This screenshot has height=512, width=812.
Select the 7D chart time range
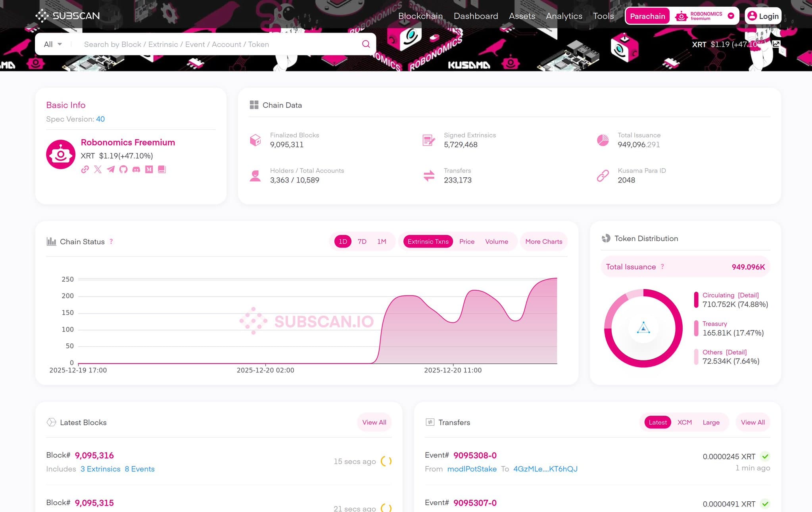click(361, 241)
